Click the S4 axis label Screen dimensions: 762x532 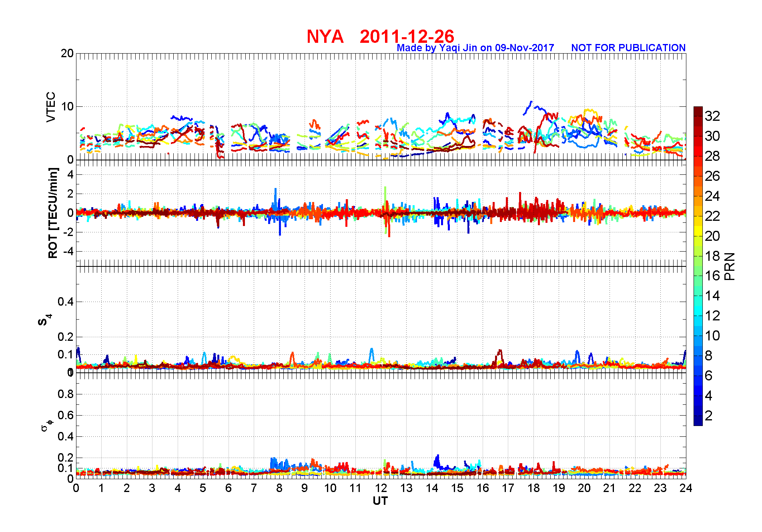(x=45, y=320)
